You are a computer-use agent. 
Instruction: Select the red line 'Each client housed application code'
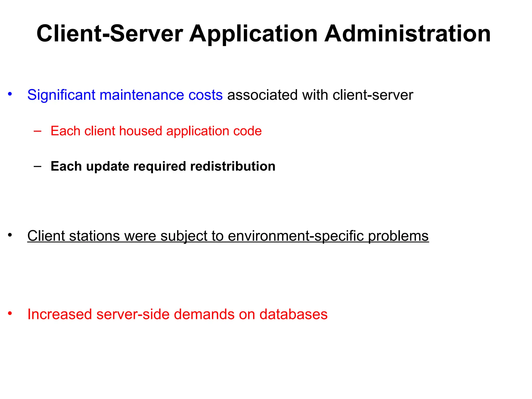(x=156, y=131)
